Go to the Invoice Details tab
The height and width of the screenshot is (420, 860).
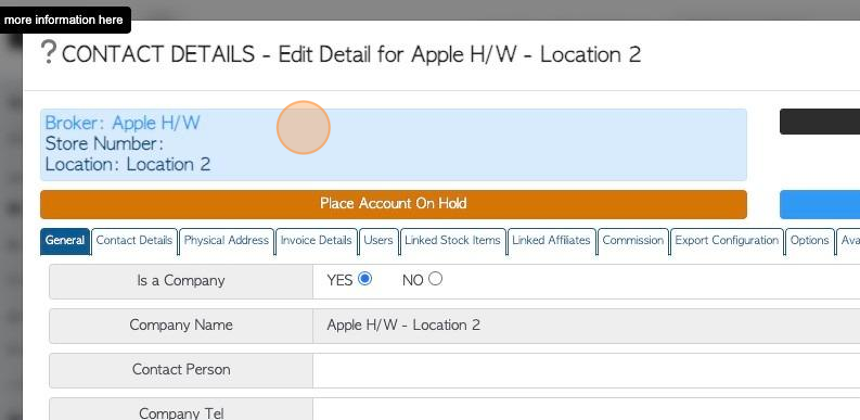point(316,241)
